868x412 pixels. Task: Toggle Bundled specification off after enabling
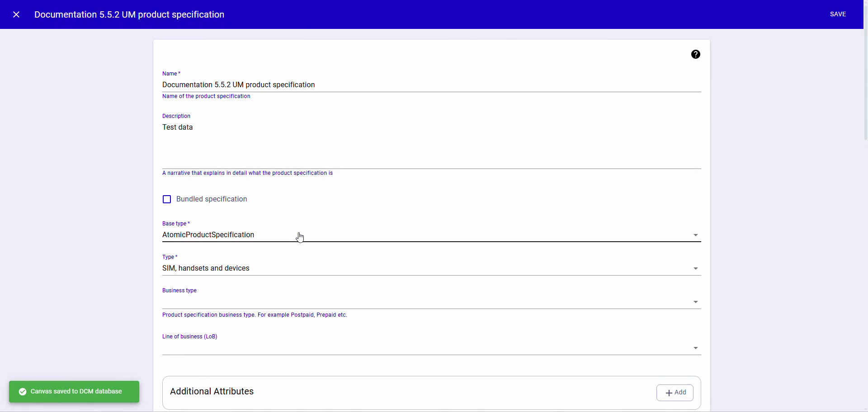[167, 199]
